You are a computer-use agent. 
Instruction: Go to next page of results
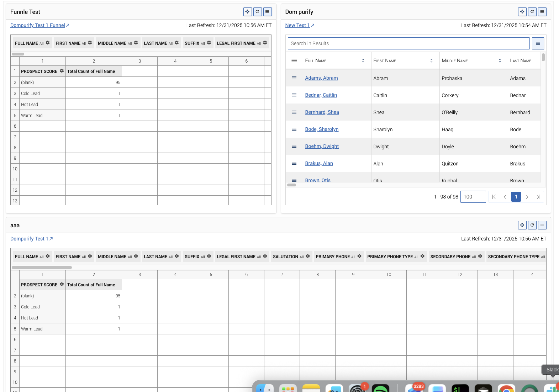point(527,197)
